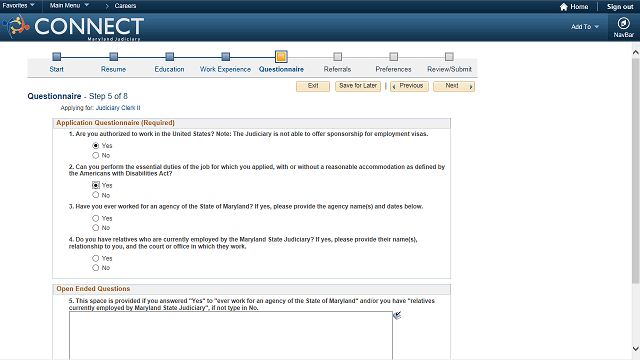
Task: Expand the Add To dropdown
Action: pyautogui.click(x=585, y=27)
